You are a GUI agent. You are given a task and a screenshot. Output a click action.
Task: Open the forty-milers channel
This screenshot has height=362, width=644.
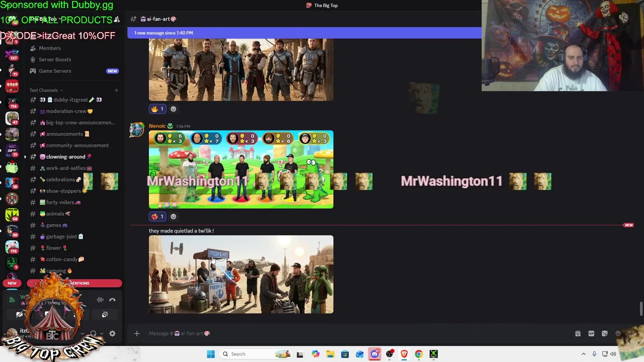[x=60, y=203]
